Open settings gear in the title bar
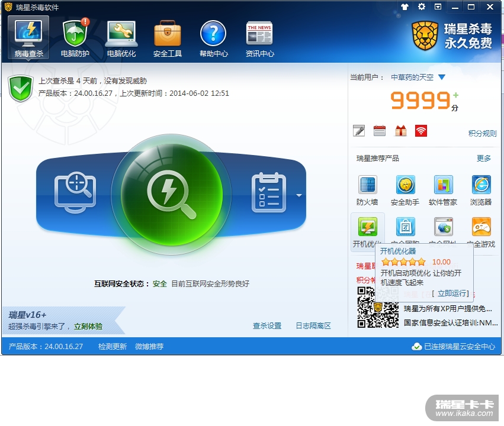504x426 pixels. point(422,7)
